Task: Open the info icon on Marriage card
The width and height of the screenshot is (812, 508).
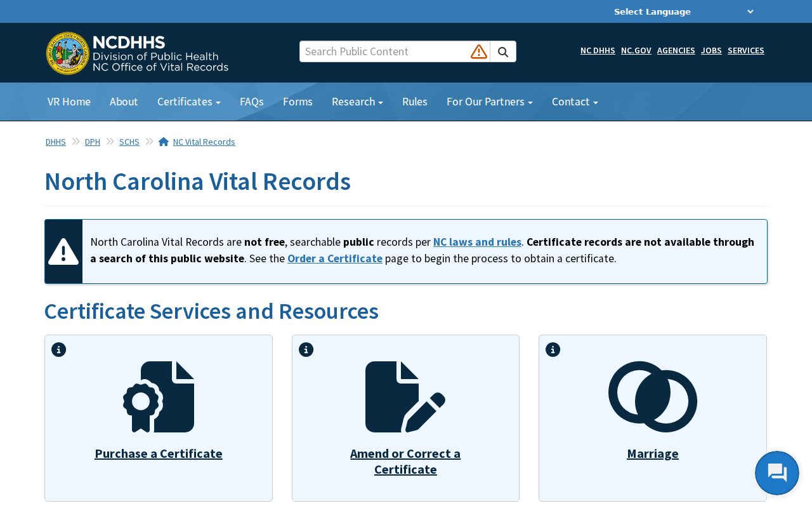Action: pyautogui.click(x=553, y=349)
